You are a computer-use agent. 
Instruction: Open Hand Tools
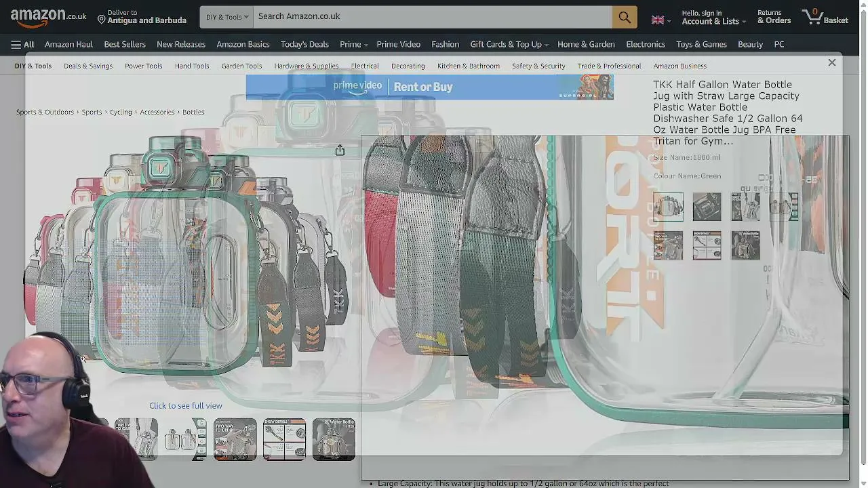[x=192, y=66]
